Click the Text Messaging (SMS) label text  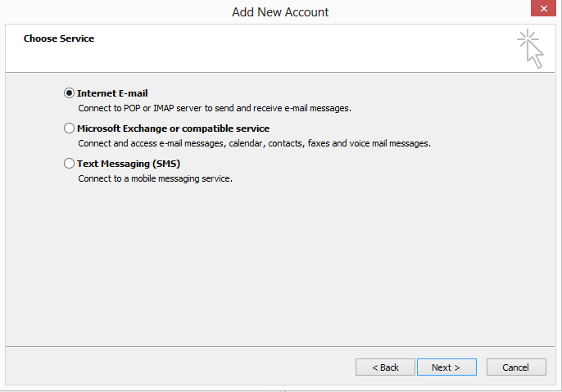pos(129,164)
